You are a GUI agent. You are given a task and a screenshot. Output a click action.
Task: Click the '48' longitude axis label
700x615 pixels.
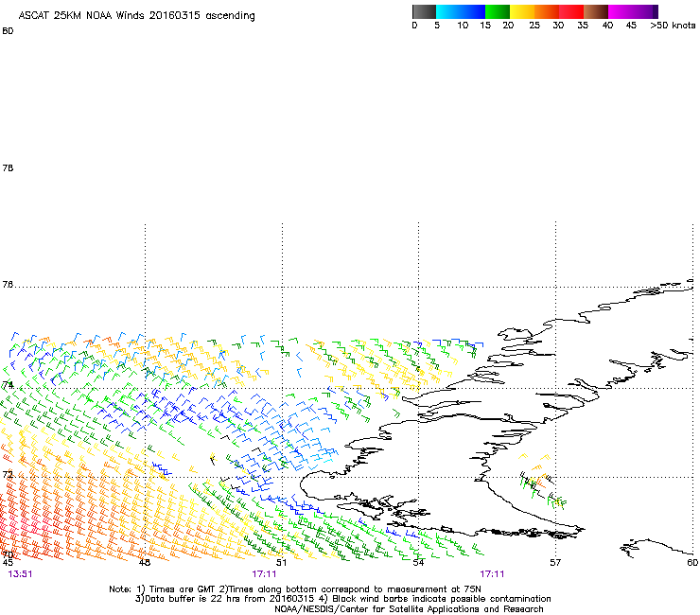pos(145,562)
